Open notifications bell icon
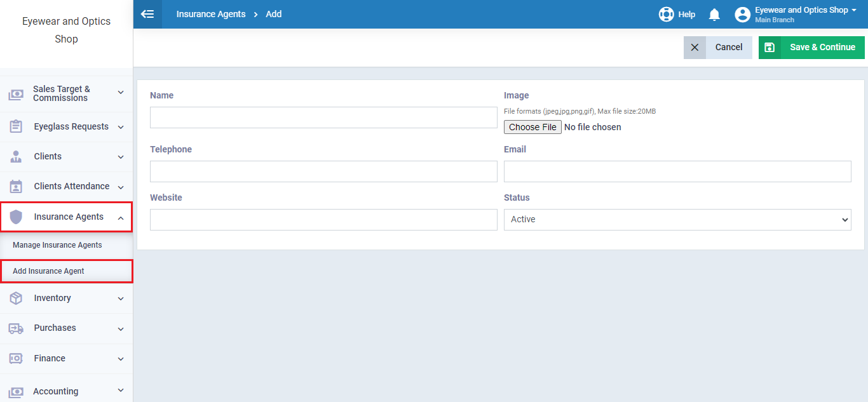The width and height of the screenshot is (868, 402). [714, 14]
